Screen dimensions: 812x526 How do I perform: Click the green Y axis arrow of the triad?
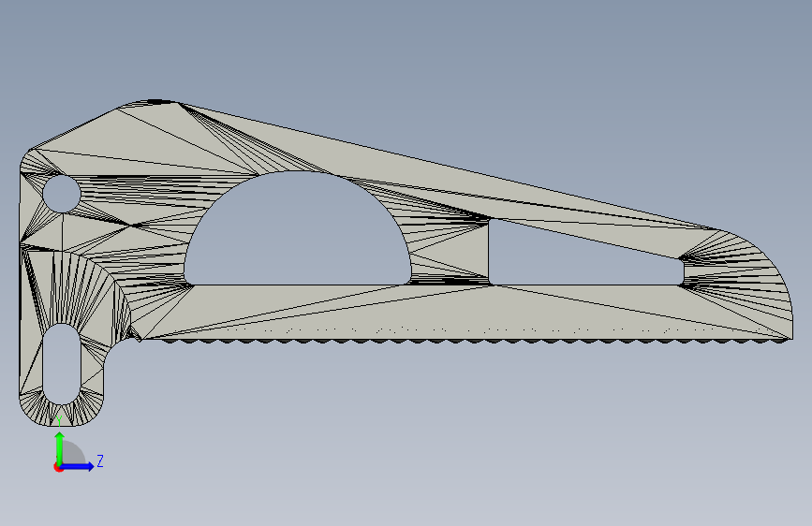[x=60, y=448]
